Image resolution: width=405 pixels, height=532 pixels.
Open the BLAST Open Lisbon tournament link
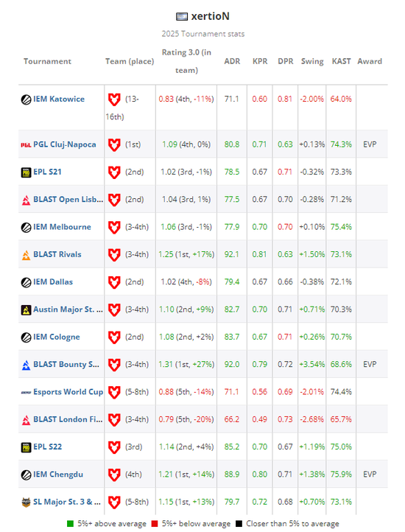point(68,199)
